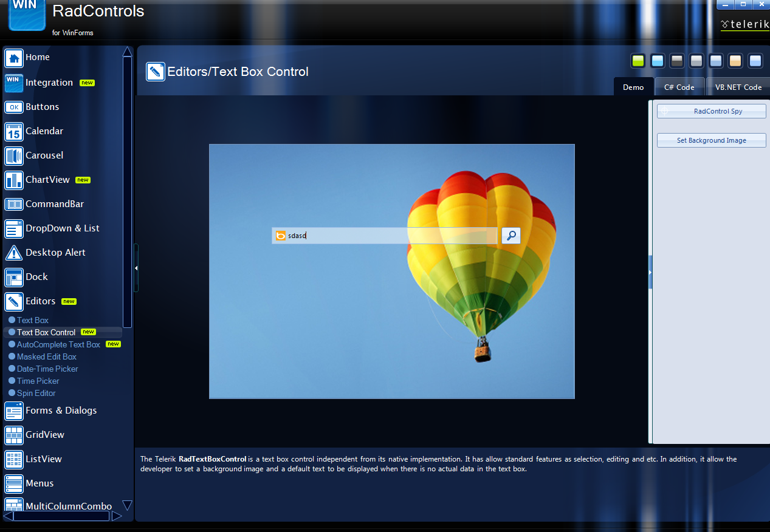Apply the dark gray theme swatch

[x=677, y=61]
